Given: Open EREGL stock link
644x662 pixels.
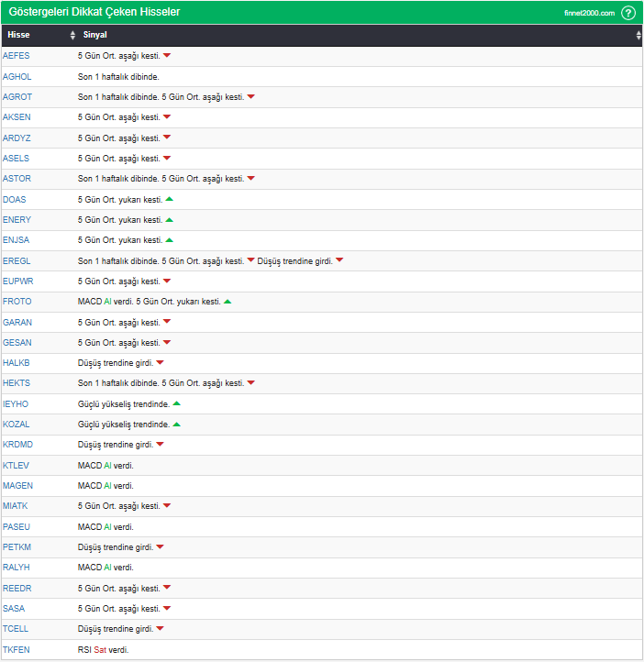Looking at the screenshot, I should tap(17, 261).
